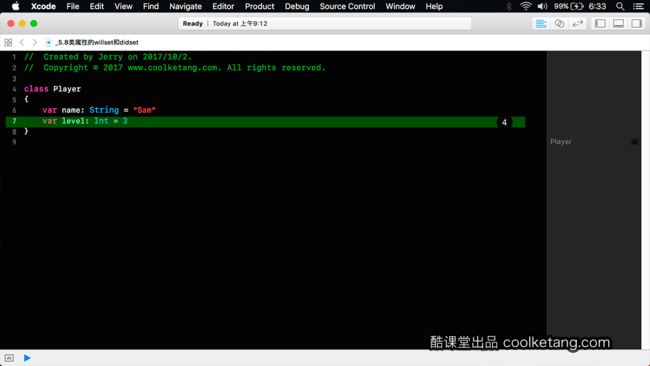Open the Product menu

pyautogui.click(x=259, y=6)
